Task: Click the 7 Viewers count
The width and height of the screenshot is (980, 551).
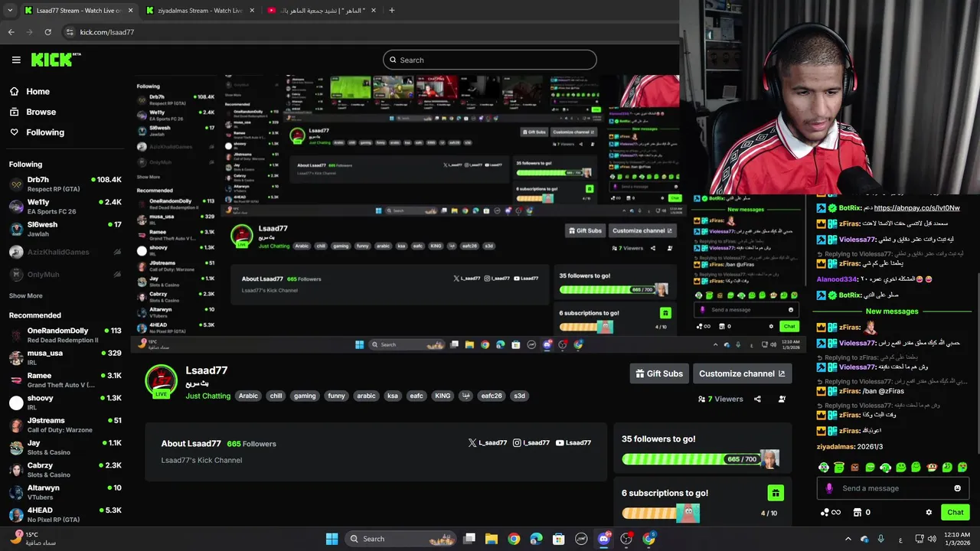Action: pyautogui.click(x=720, y=399)
